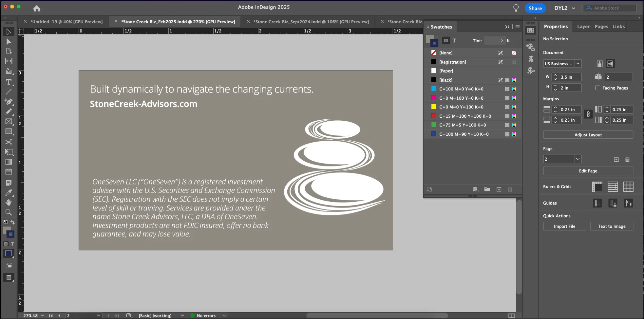
Task: Toggle the link margins chain
Action: point(588,114)
